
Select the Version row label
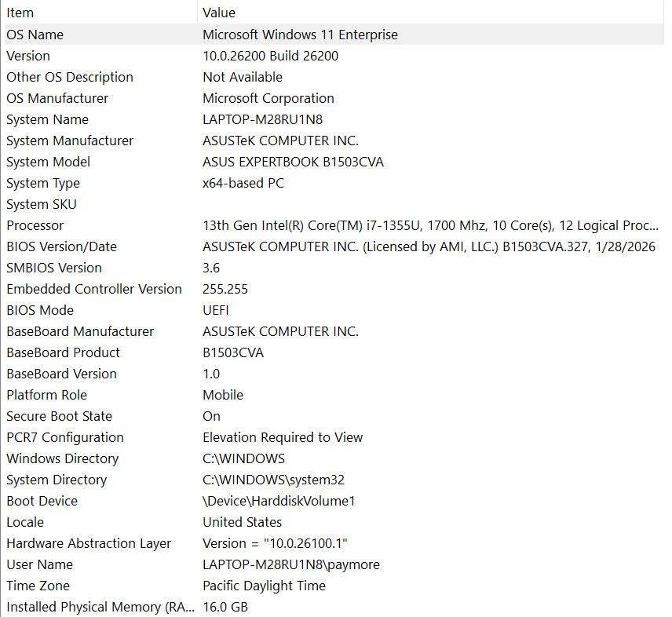pyautogui.click(x=27, y=56)
